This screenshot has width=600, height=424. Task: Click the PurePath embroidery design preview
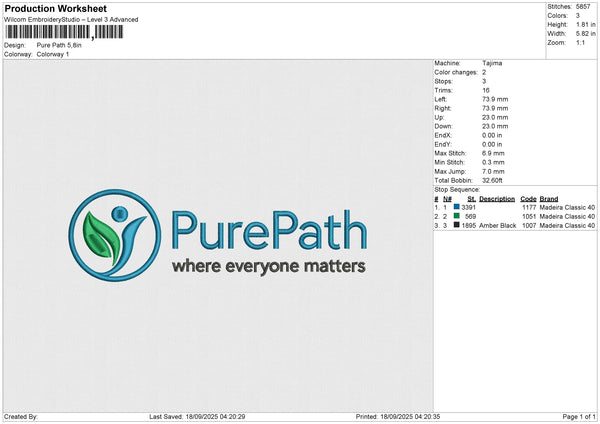click(218, 235)
